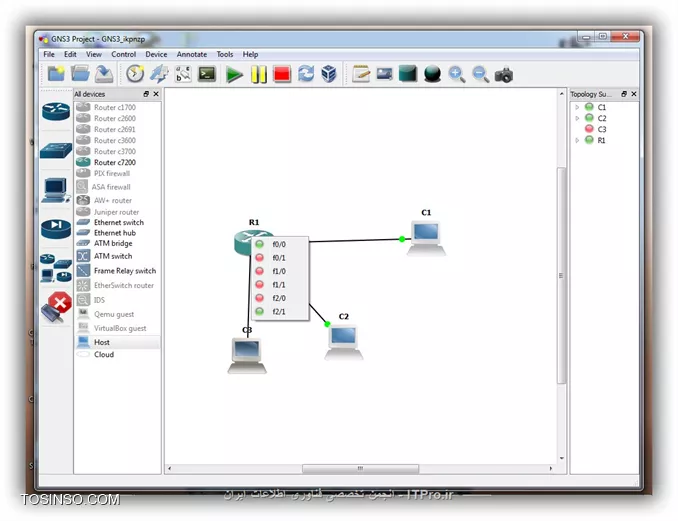Select Ethernet switch in device list

point(118,222)
